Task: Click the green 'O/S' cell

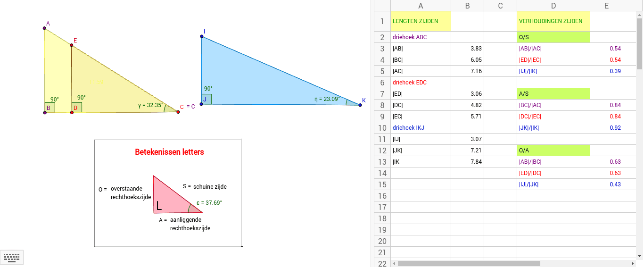Action: pyautogui.click(x=553, y=37)
